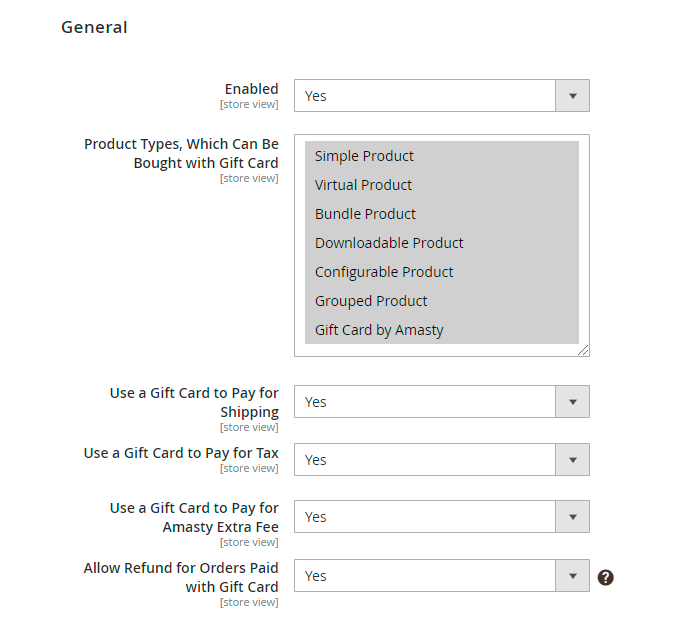The image size is (684, 621).
Task: Click the General section heading
Action: [x=94, y=27]
